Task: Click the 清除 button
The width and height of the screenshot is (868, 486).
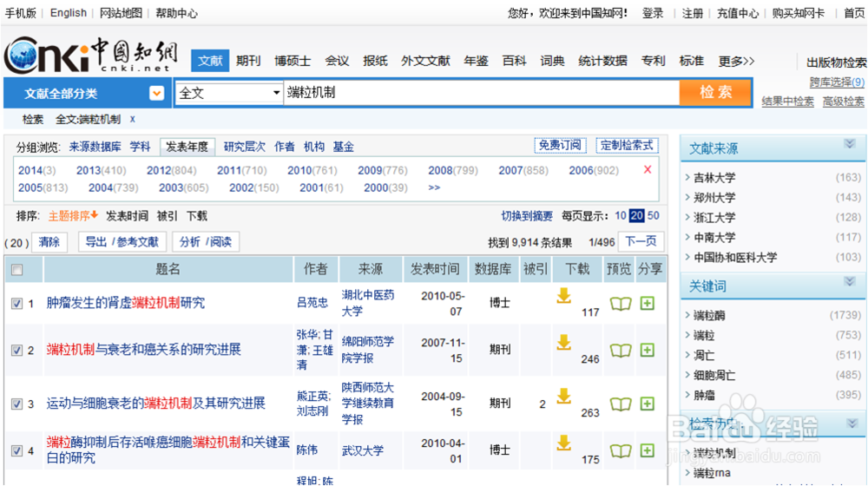Action: pos(49,242)
